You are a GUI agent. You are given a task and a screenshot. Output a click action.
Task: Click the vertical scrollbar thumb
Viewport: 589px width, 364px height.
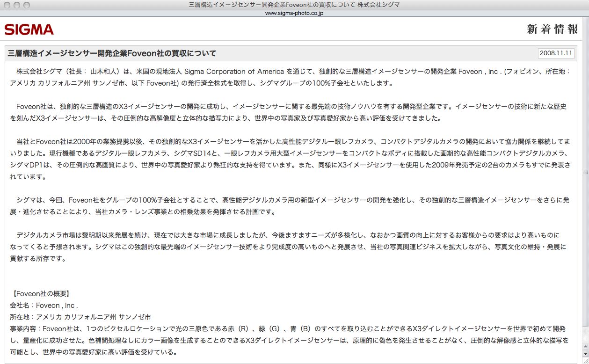coord(585,172)
